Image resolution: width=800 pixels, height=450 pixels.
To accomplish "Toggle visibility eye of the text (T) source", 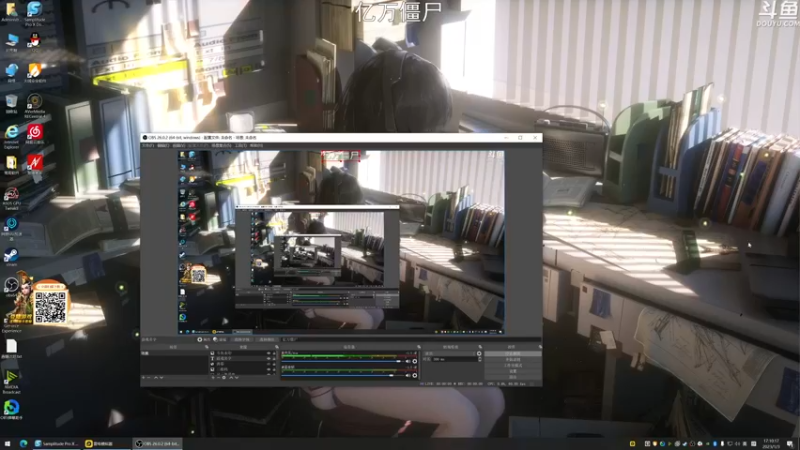I will (x=268, y=358).
